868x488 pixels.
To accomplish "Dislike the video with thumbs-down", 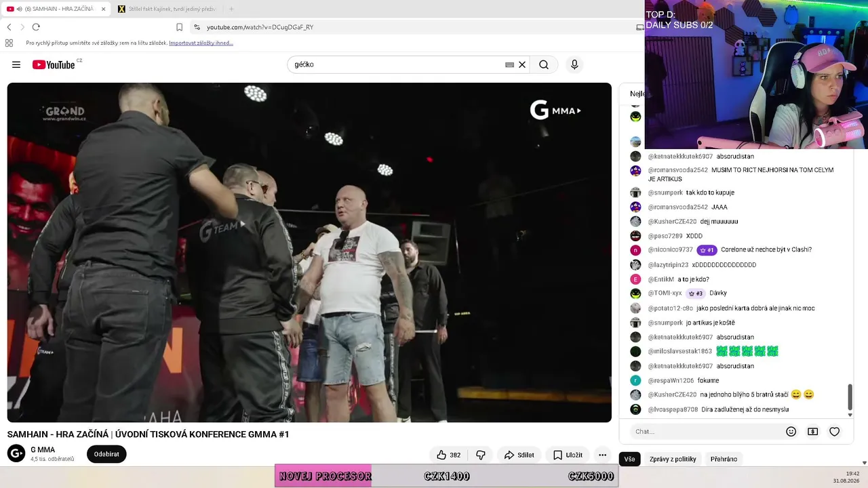I will coord(481,455).
